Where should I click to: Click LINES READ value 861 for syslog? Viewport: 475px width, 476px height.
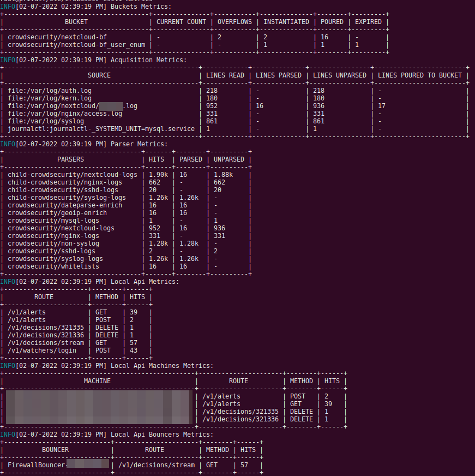pyautogui.click(x=212, y=121)
